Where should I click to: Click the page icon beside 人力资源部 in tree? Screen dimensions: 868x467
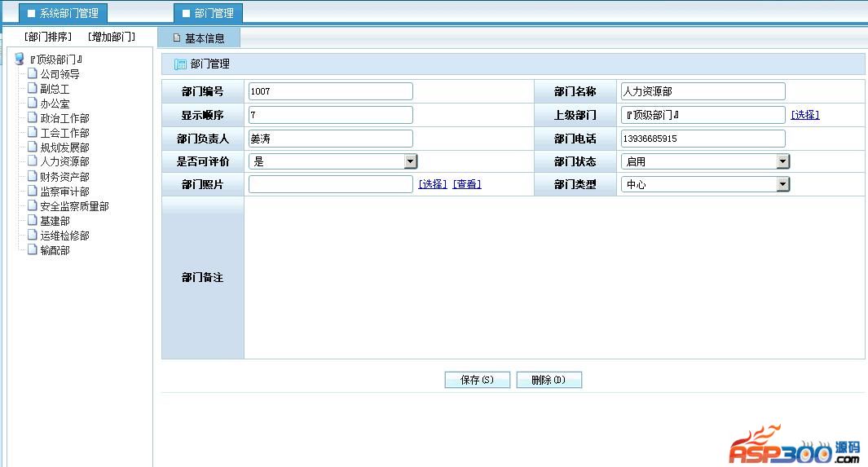coord(33,161)
